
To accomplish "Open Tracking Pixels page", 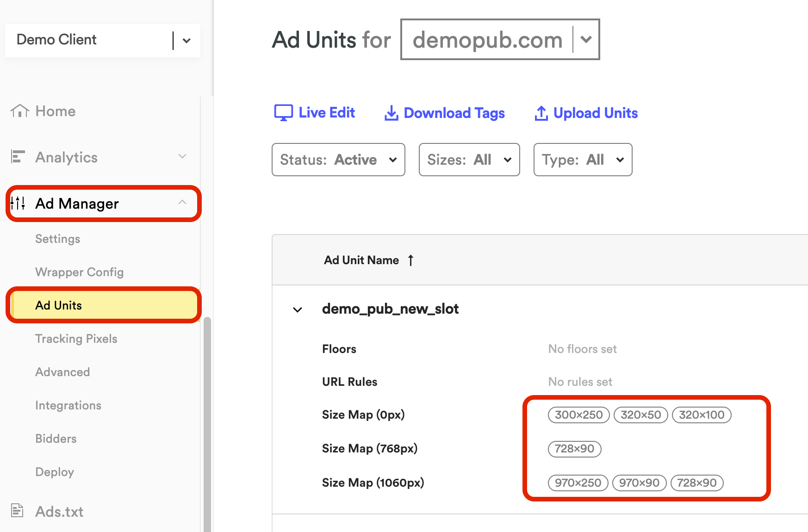I will [76, 339].
